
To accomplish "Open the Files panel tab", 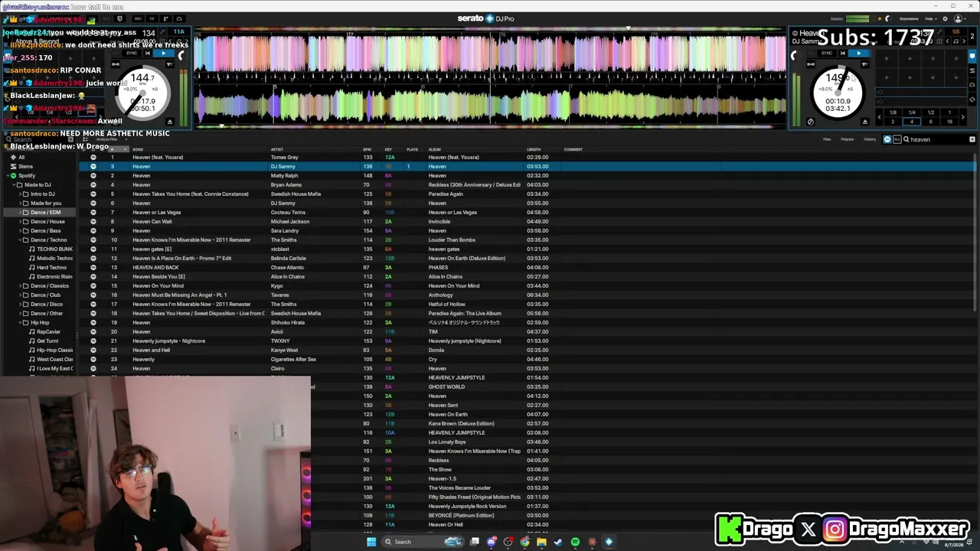I will coord(827,139).
